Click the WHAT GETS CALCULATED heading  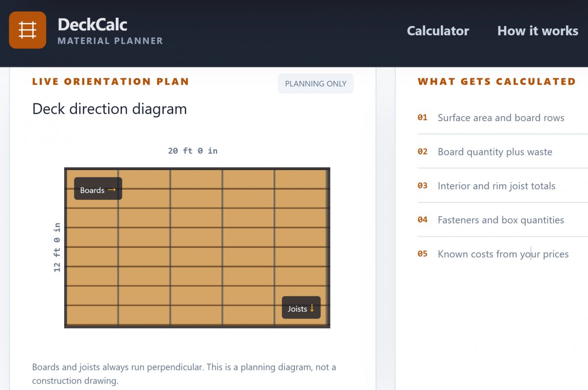click(497, 82)
